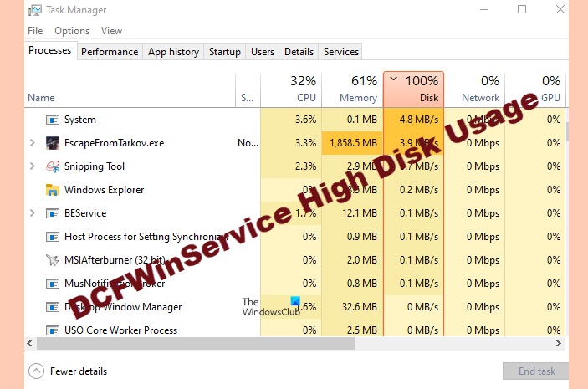Sort by the Network column header

point(474,90)
